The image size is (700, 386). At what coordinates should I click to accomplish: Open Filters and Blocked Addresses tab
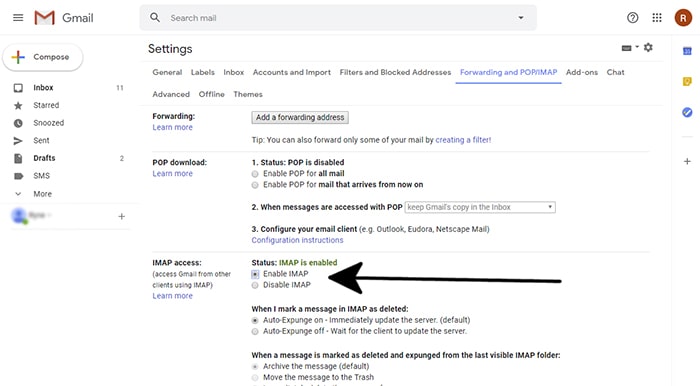point(395,72)
